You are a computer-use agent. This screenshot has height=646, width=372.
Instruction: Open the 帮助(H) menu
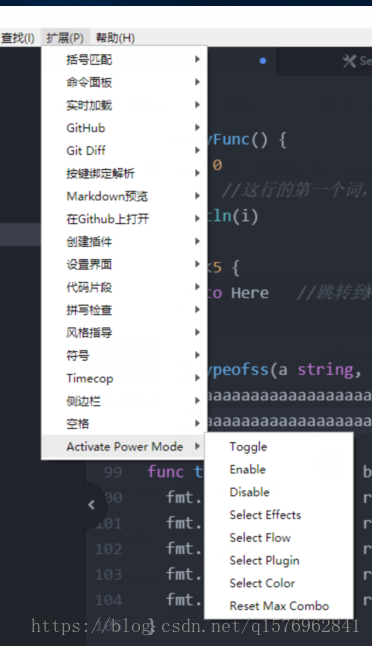(x=115, y=38)
